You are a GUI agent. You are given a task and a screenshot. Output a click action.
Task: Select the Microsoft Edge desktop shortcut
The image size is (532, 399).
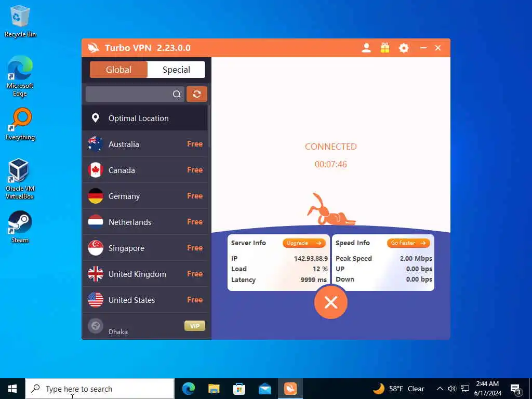click(x=20, y=76)
